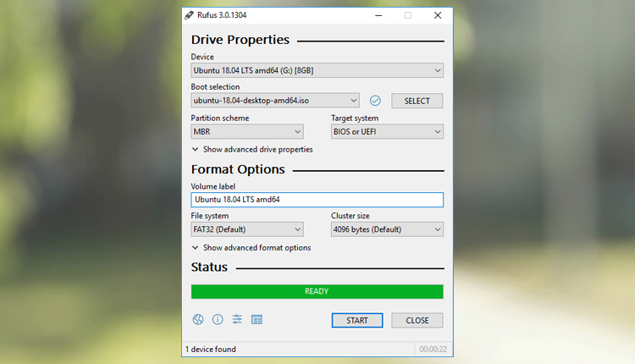Open the Cluster size dropdown

tap(387, 229)
